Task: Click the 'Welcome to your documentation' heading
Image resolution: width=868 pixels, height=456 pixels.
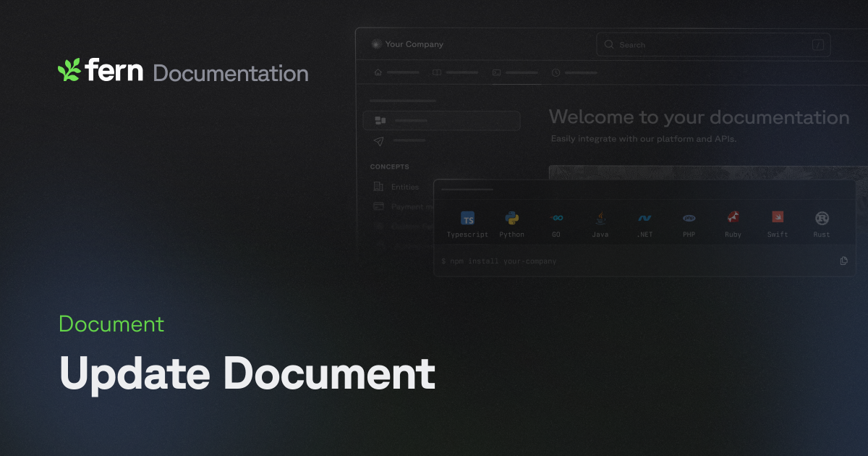Action: (x=699, y=117)
